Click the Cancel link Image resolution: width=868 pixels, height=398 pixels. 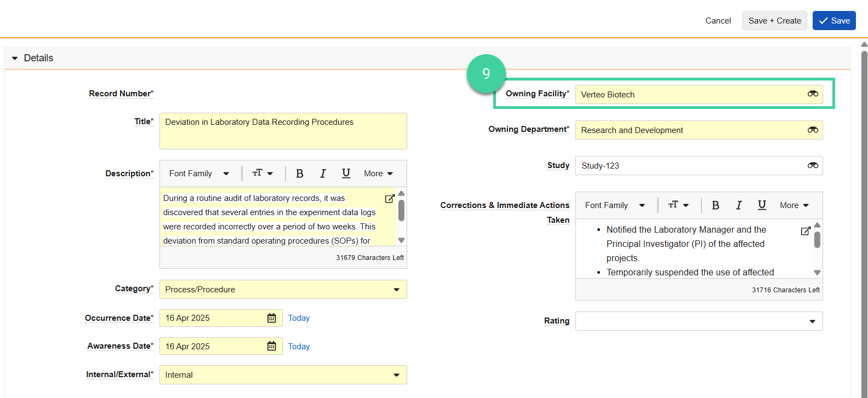718,21
